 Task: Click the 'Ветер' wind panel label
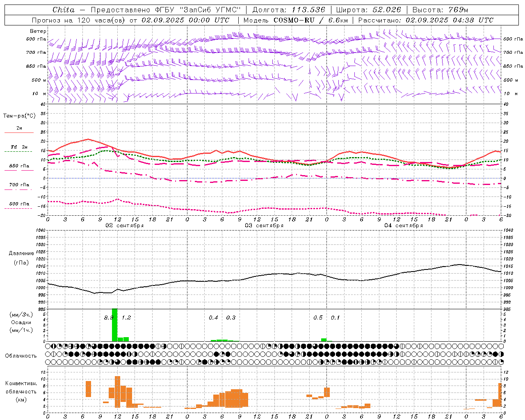tap(38, 31)
